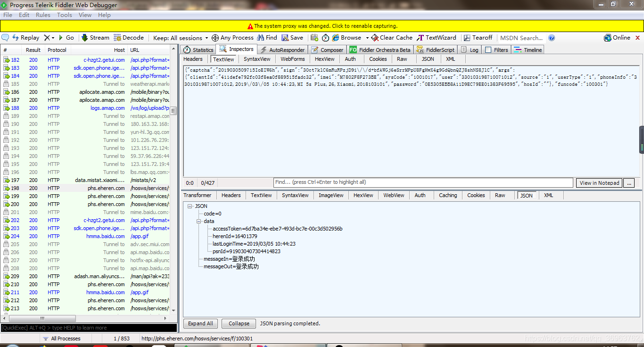Image resolution: width=644 pixels, height=347 pixels.
Task: Toggle Stream mode
Action: pyautogui.click(x=95, y=38)
